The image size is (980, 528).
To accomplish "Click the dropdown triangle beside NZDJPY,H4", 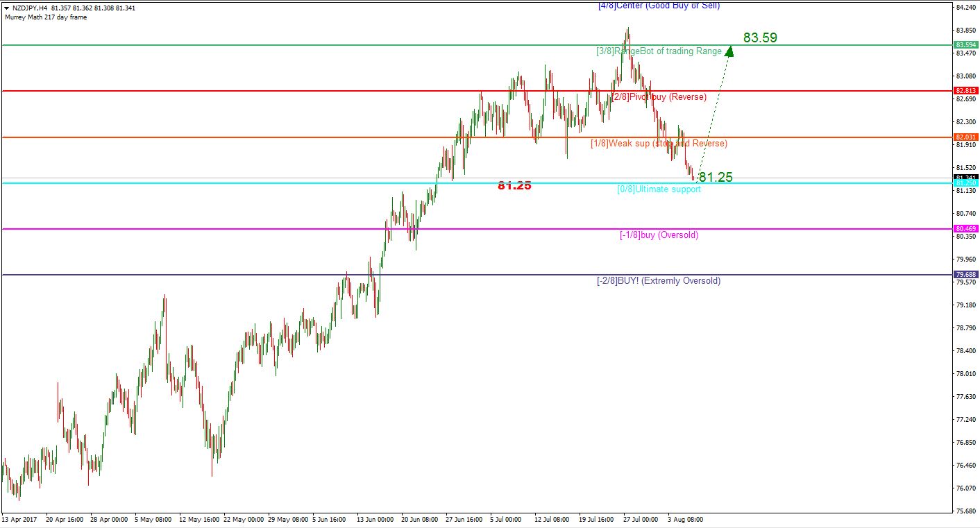I will click(x=6, y=8).
